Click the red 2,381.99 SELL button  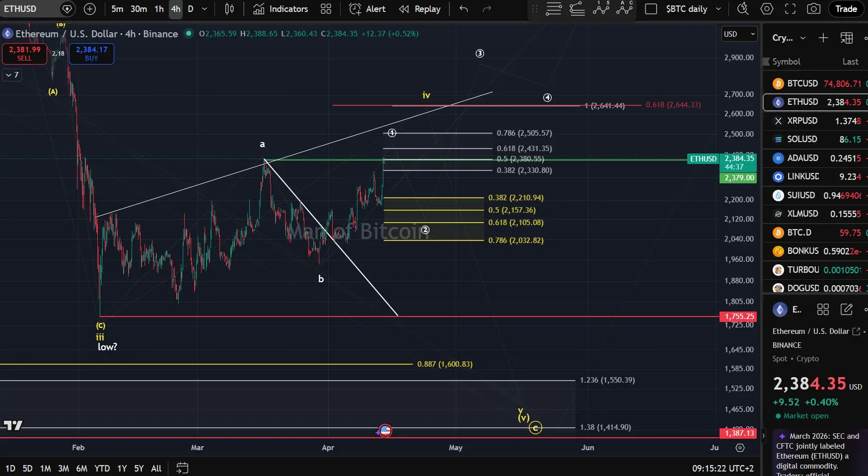click(x=24, y=54)
